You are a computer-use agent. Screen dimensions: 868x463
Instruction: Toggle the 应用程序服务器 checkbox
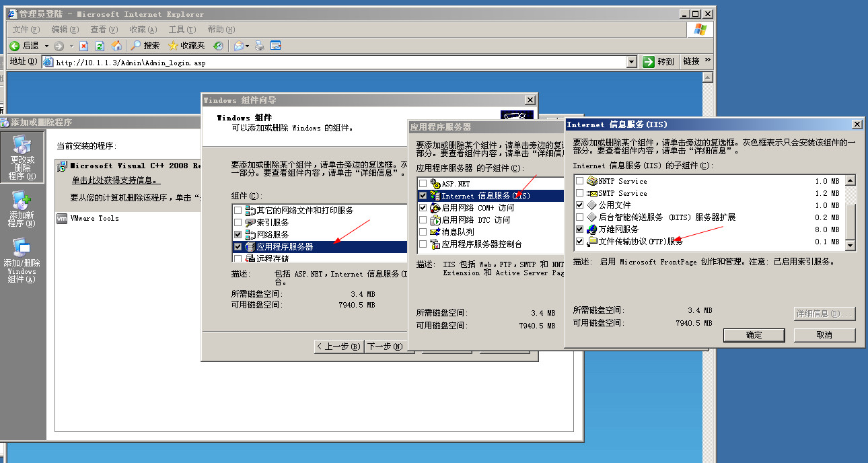coord(238,246)
